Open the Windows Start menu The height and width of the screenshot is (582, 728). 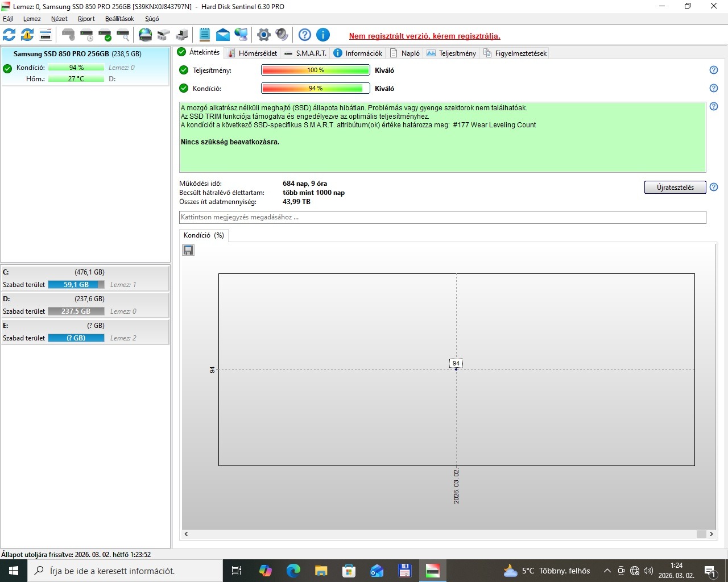[x=14, y=571]
